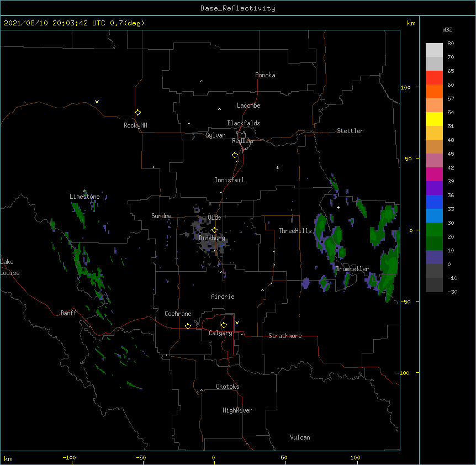Select the yellow diamond marker below Cochrane

coord(188,326)
